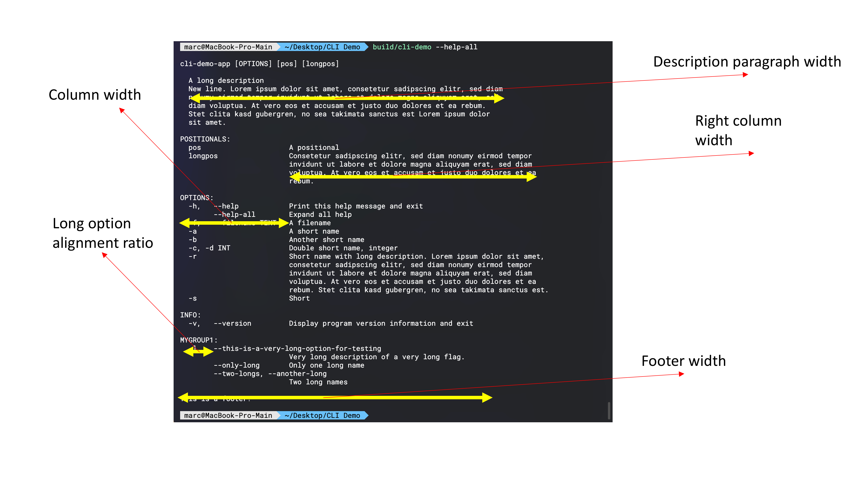Click the 'build/cli-demo' command text
This screenshot has height=488, width=868.
point(402,47)
